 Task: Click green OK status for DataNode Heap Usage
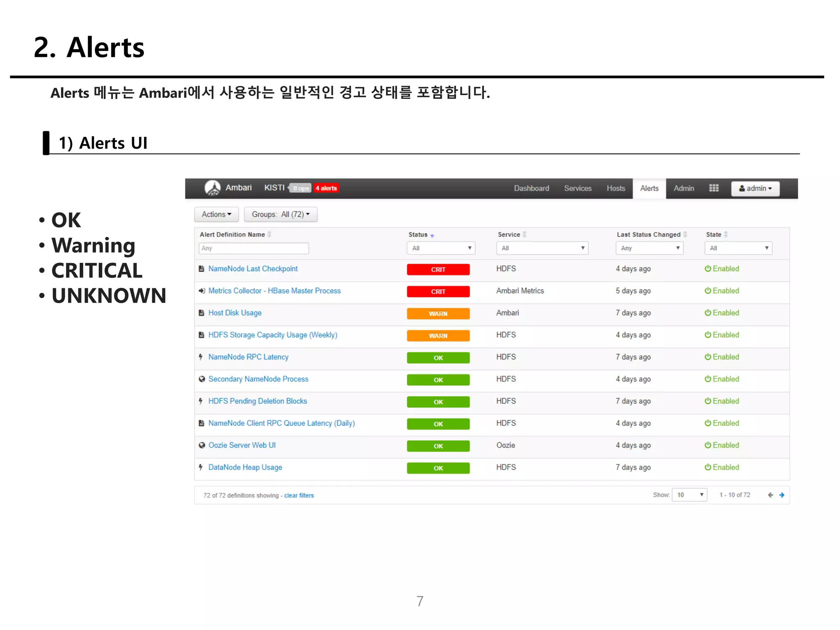tap(438, 468)
